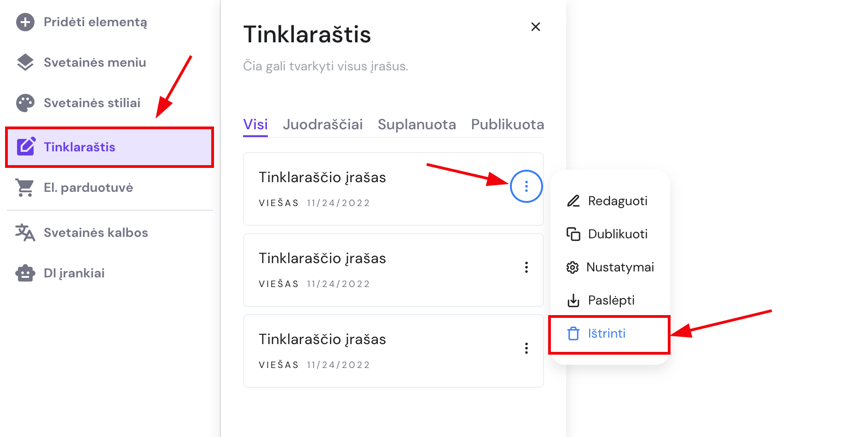This screenshot has height=437, width=868.
Task: Click the Ištrinti delete option
Action: (x=606, y=333)
